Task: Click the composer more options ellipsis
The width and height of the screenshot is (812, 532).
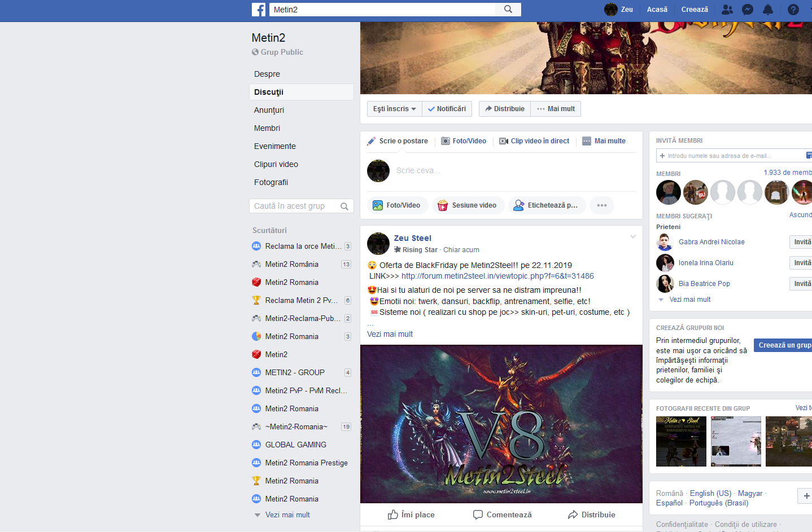Action: tap(602, 205)
